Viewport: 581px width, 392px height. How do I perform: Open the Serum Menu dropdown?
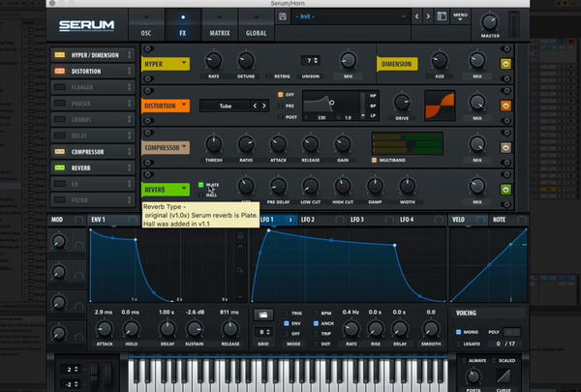pos(460,16)
